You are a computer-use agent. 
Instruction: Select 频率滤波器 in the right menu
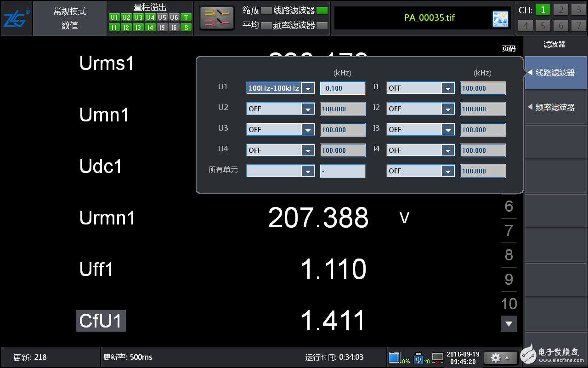(555, 107)
